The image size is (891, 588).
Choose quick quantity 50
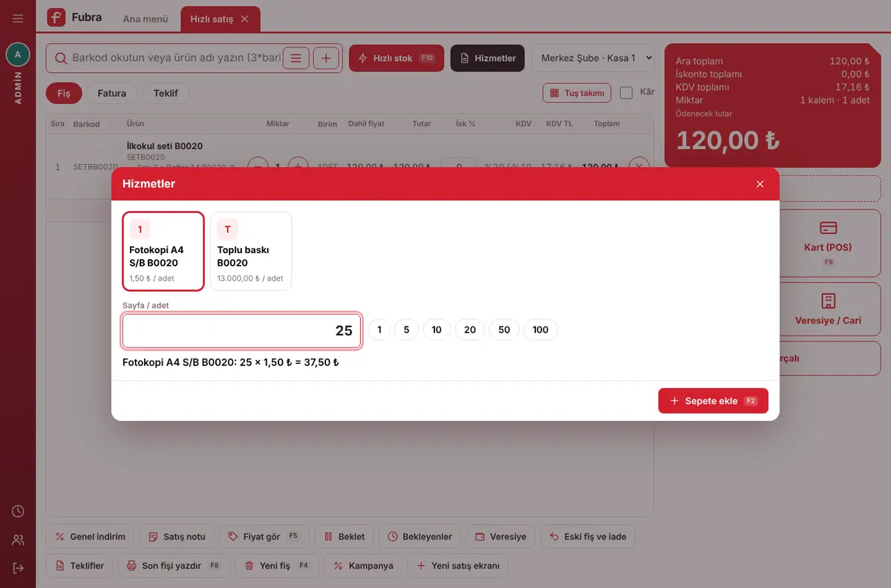[x=504, y=330]
